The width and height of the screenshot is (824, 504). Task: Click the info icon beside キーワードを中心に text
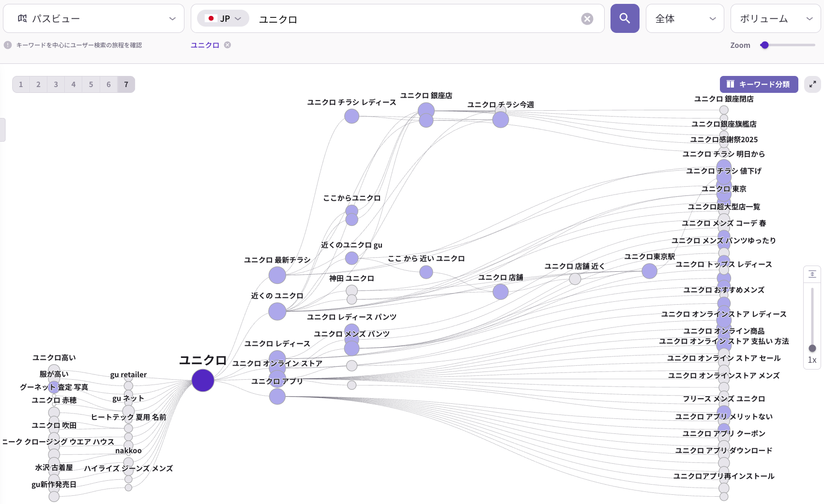pos(8,45)
